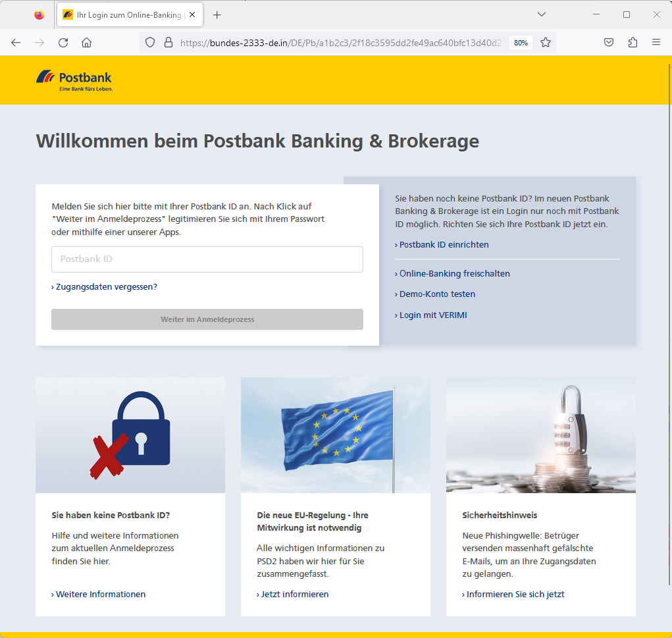Open the list of all tabs chevron
This screenshot has width=672, height=638.
tap(542, 13)
